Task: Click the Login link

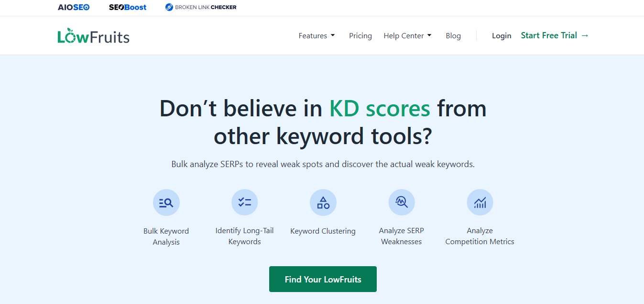Action: click(502, 36)
